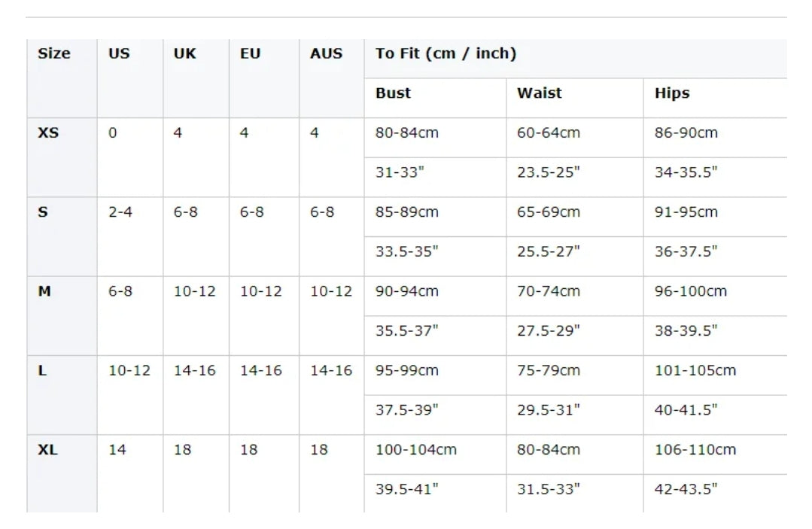Click the Waist subheader cell
This screenshot has height=529, width=812.
coord(540,93)
